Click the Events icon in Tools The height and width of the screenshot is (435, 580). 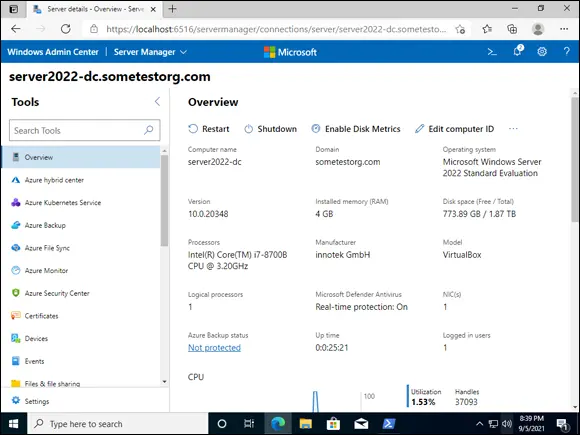coord(16,361)
